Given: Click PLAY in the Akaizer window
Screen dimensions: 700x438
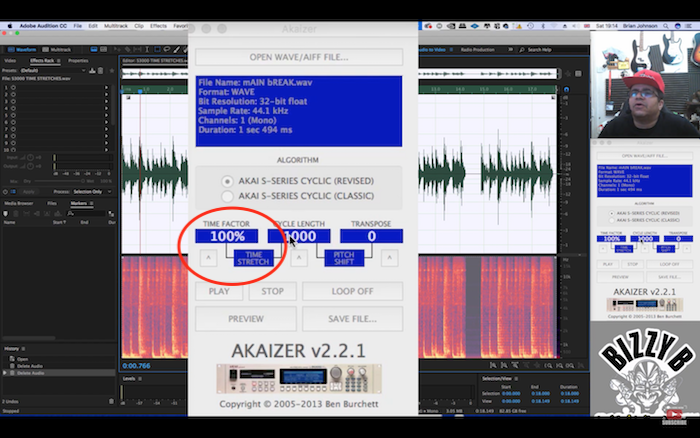Looking at the screenshot, I should click(219, 291).
